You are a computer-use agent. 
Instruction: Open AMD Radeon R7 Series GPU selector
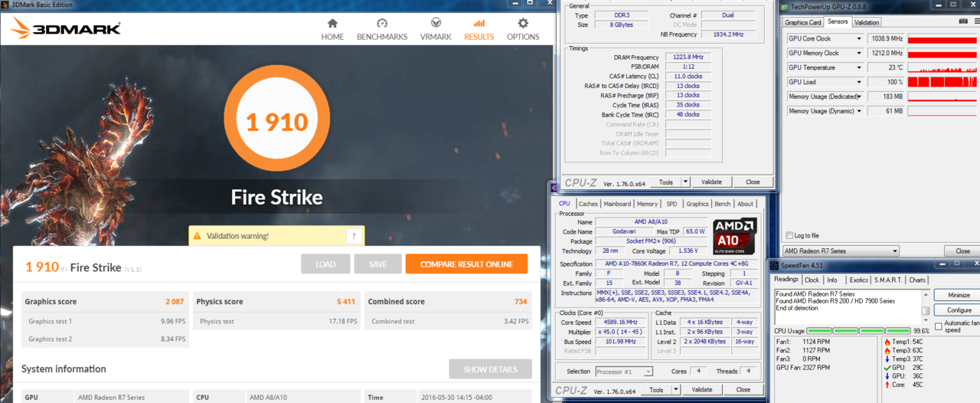[x=841, y=251]
